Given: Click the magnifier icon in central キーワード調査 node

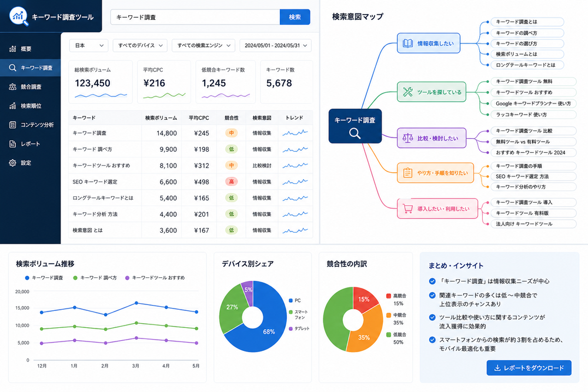Looking at the screenshot, I should (x=355, y=133).
